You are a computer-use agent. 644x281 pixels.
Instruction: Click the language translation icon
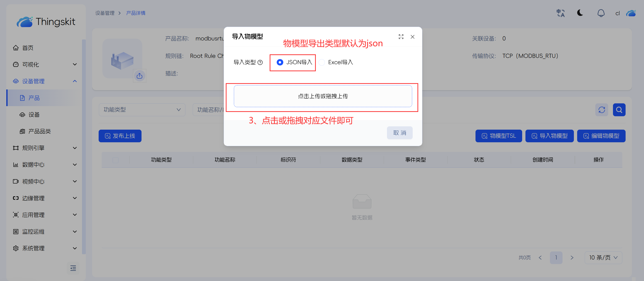click(x=560, y=13)
